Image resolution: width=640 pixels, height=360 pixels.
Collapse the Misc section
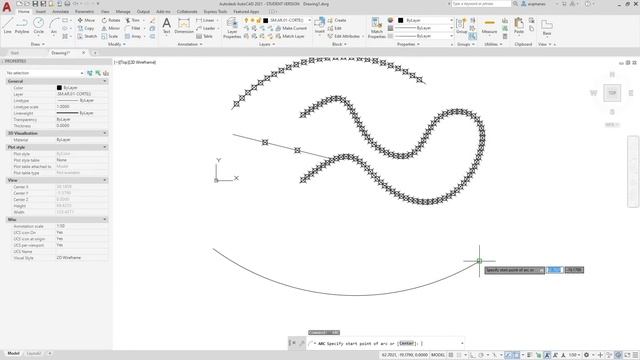(104, 220)
